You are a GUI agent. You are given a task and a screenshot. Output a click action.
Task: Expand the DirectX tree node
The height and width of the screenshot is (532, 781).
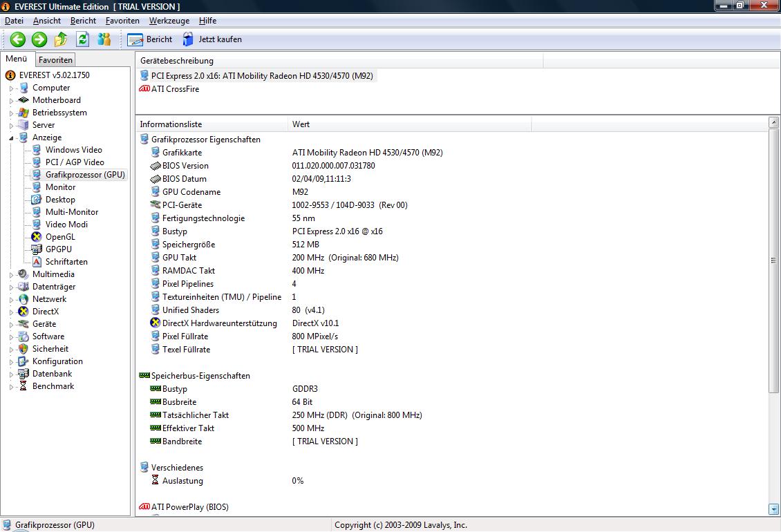[x=11, y=312]
